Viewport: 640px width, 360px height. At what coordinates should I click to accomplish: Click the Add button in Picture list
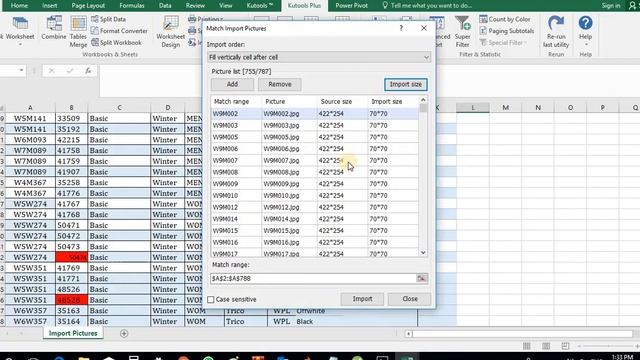point(232,84)
